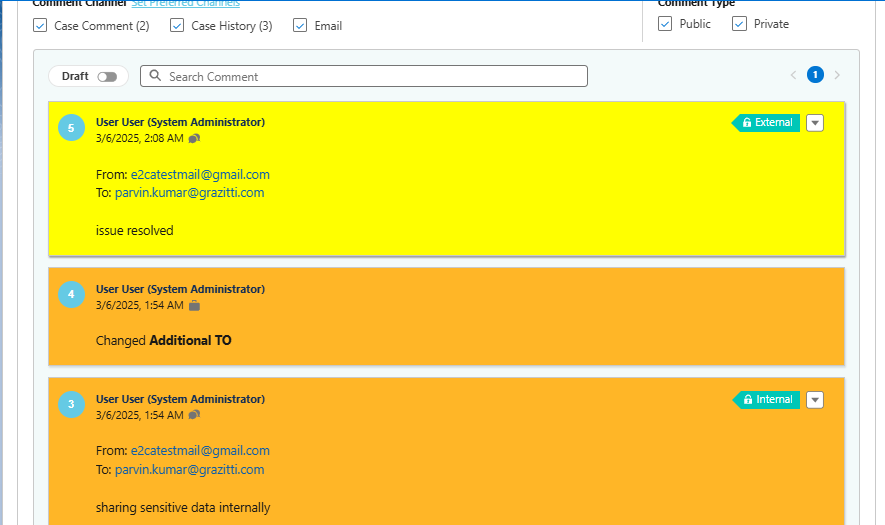Open e2catestmail@gmail.com link in comment 3
This screenshot has height=525, width=885.
[x=200, y=450]
